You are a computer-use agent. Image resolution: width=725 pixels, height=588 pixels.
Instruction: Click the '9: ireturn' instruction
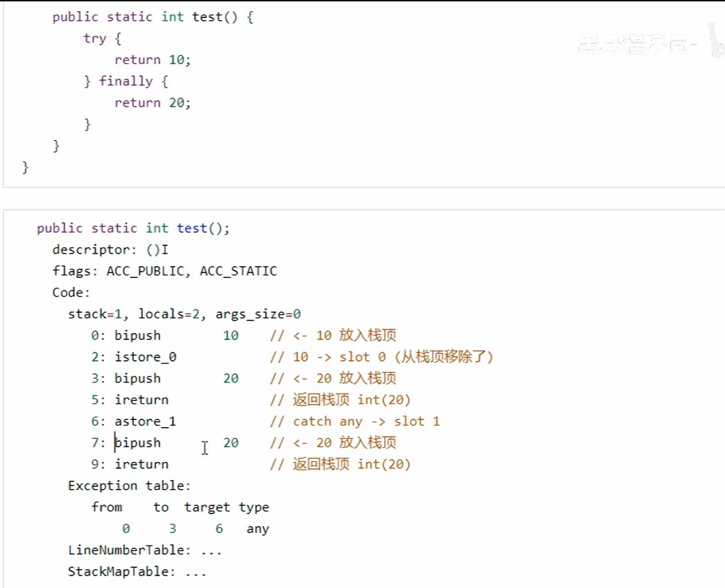pyautogui.click(x=130, y=464)
